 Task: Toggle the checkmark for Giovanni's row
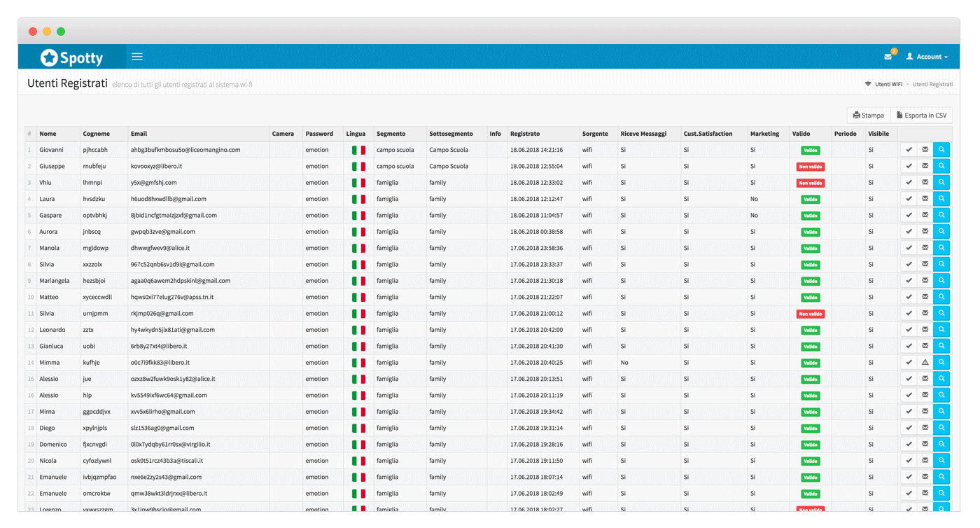click(x=909, y=150)
